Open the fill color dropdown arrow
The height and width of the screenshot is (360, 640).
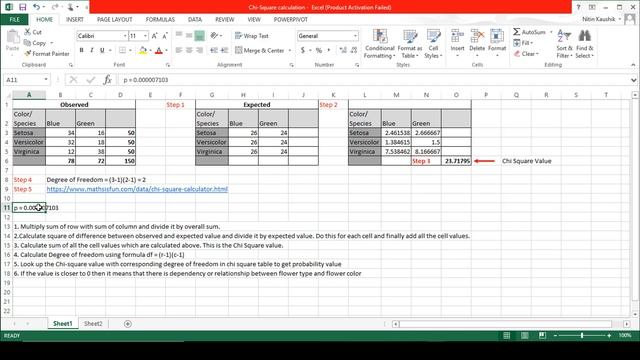click(x=150, y=50)
